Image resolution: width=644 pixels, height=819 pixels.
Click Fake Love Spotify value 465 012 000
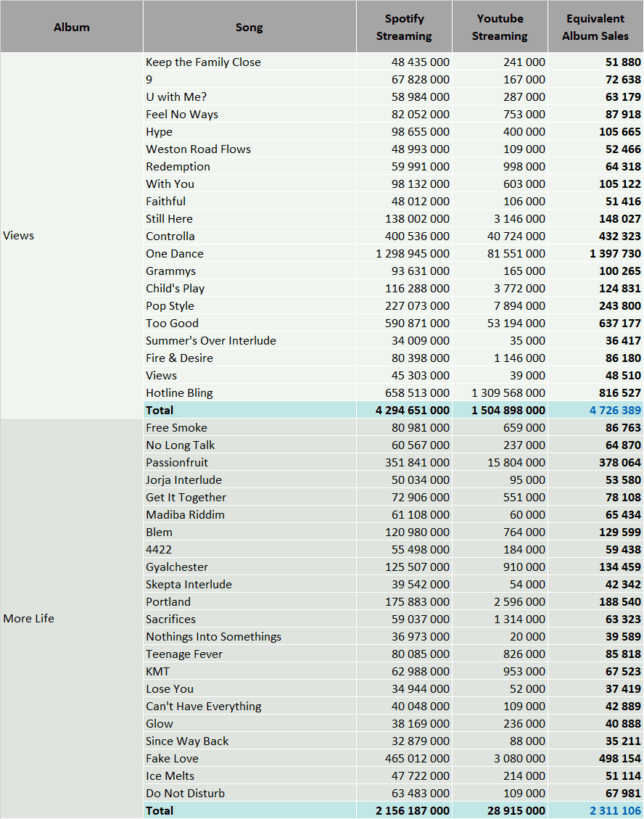click(417, 758)
